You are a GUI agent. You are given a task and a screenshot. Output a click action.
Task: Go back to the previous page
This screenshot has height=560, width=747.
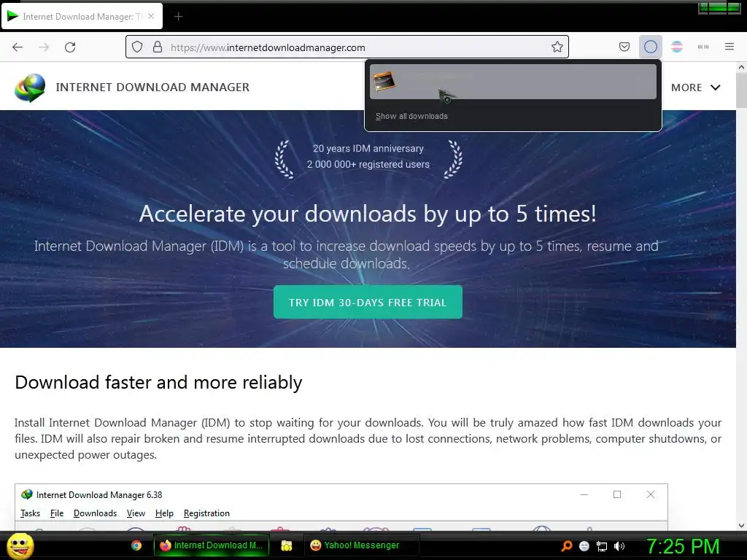pyautogui.click(x=18, y=47)
